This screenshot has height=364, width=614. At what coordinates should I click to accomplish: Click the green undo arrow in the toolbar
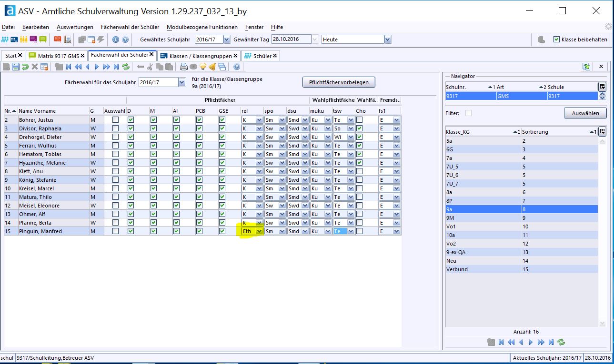(x=25, y=67)
